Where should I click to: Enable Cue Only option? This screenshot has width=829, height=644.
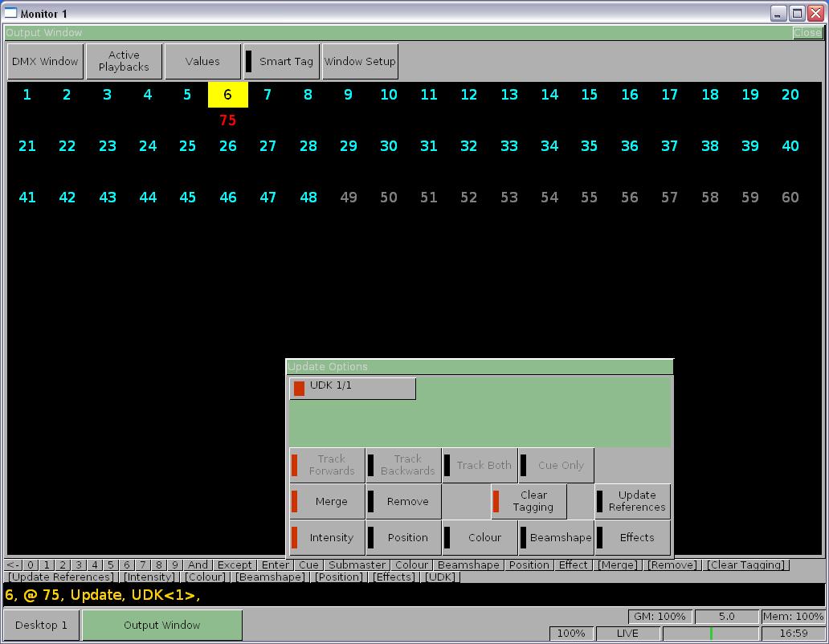click(x=556, y=465)
